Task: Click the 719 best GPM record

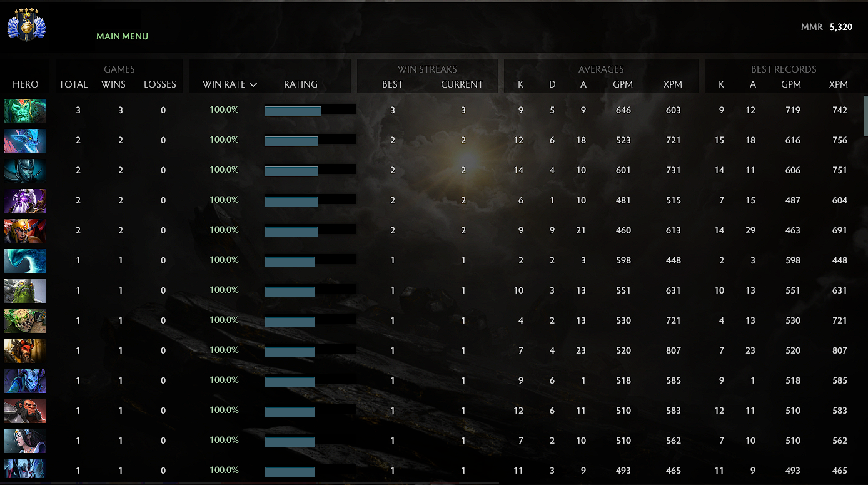Action: (x=793, y=110)
